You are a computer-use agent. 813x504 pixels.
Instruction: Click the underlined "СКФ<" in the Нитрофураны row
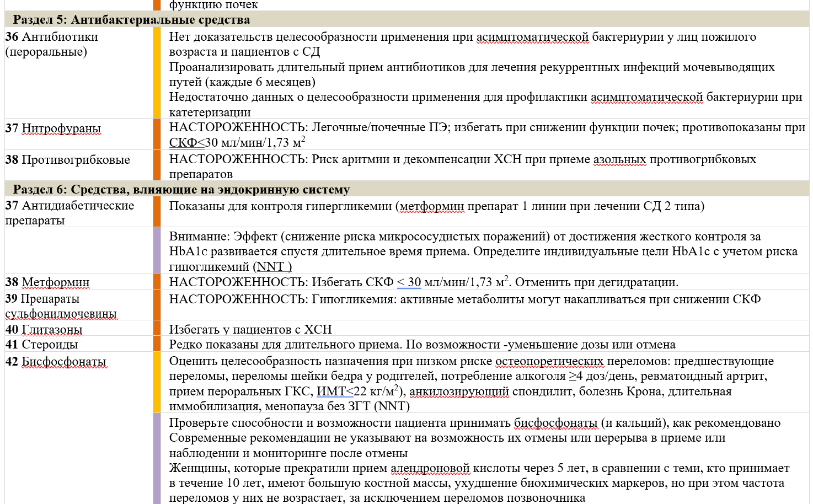click(x=186, y=143)
